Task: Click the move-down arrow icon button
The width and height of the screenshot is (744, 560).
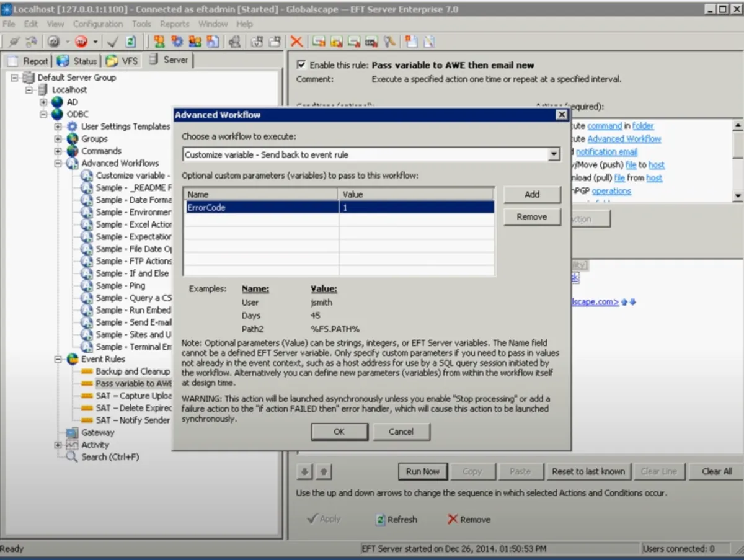Action: (304, 471)
